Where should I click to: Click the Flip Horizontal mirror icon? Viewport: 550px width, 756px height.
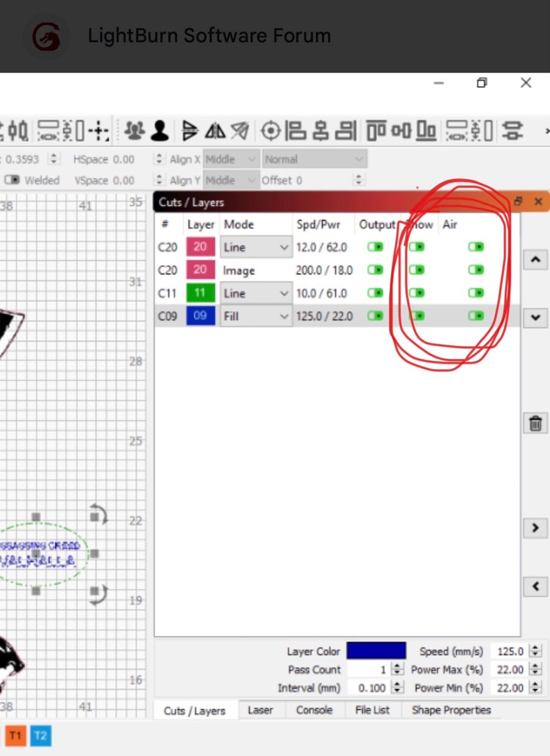(x=190, y=130)
